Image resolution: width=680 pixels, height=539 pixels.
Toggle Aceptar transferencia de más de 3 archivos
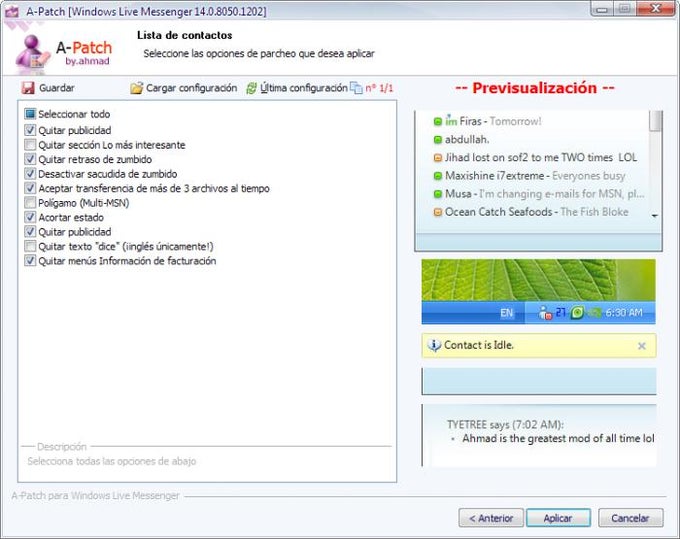tap(30, 188)
